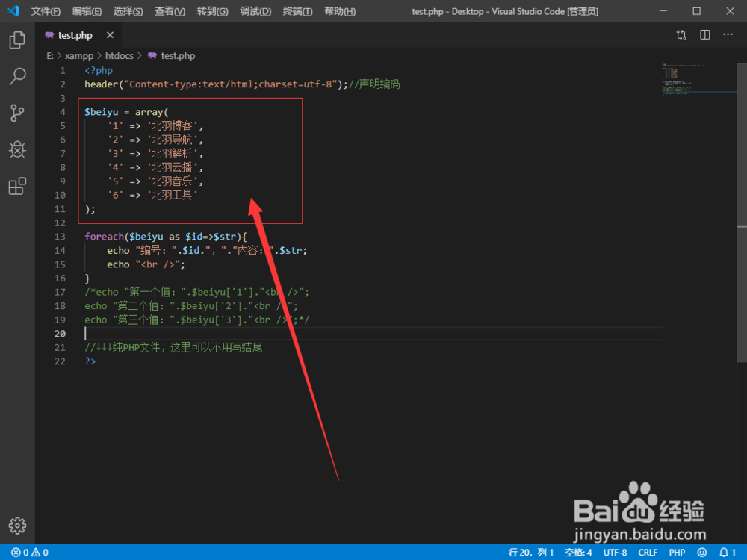Open the Extensions view
This screenshot has width=747, height=560.
coord(17,186)
